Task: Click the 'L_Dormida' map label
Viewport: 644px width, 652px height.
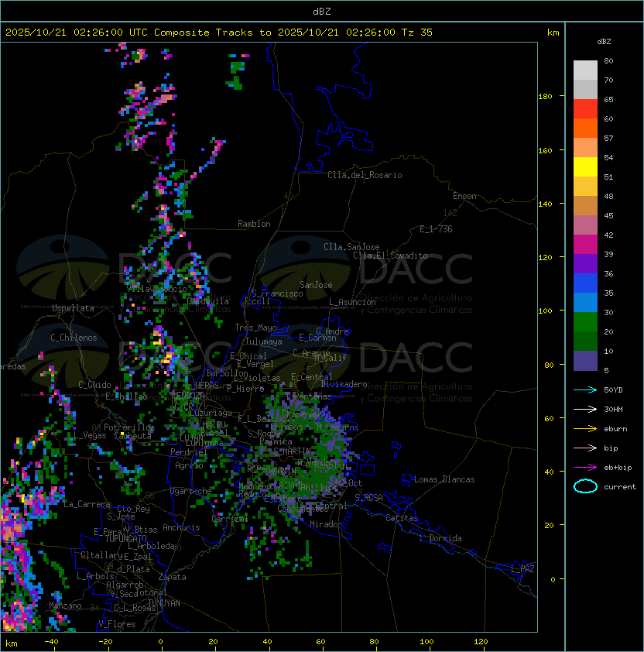Action: click(x=440, y=538)
